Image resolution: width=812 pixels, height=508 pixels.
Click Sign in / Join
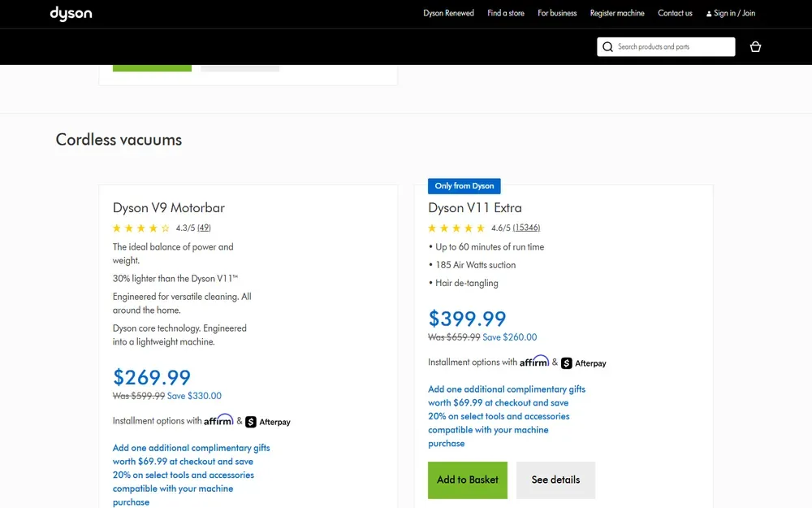731,14
